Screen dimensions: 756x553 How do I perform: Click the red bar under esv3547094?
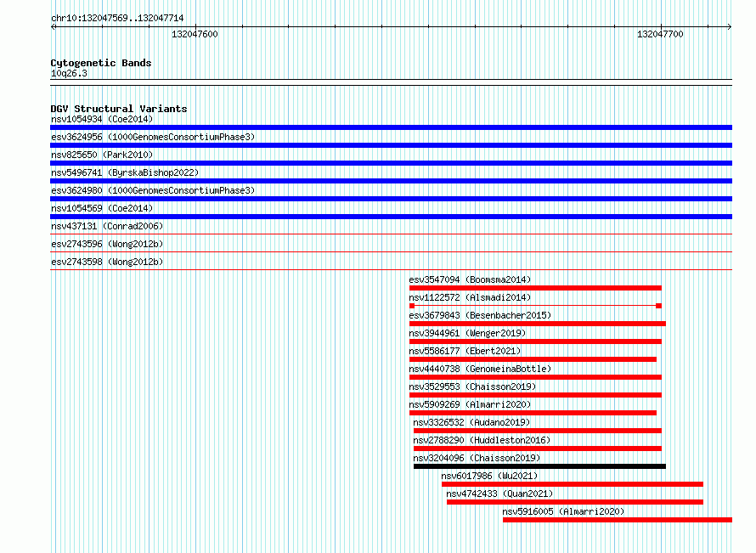(x=535, y=288)
